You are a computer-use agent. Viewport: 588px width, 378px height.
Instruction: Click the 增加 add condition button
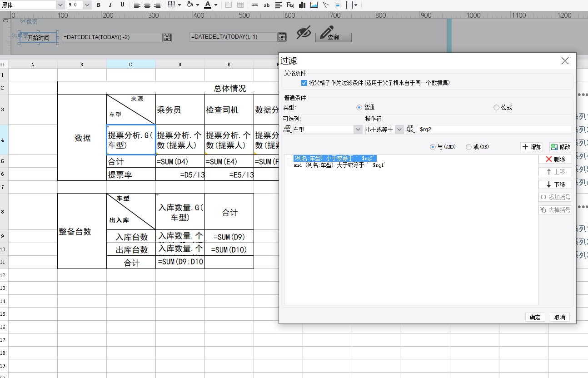click(x=532, y=147)
